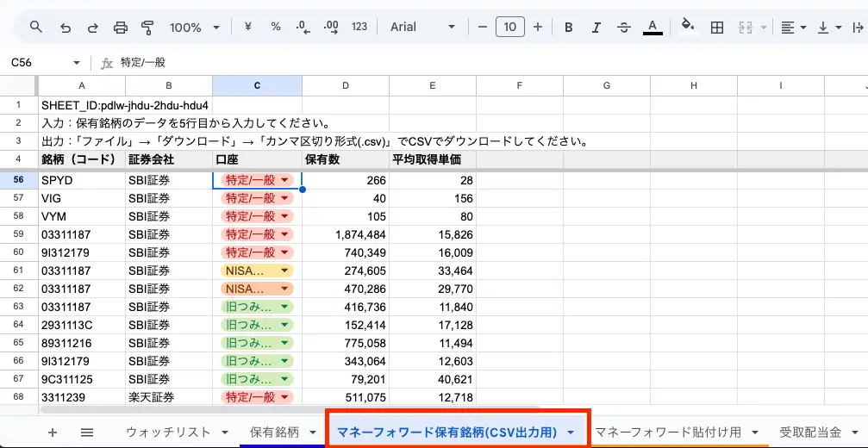Click cell SHEET_ID:pdlw-jhdu-2hdu-hdu4

point(125,105)
